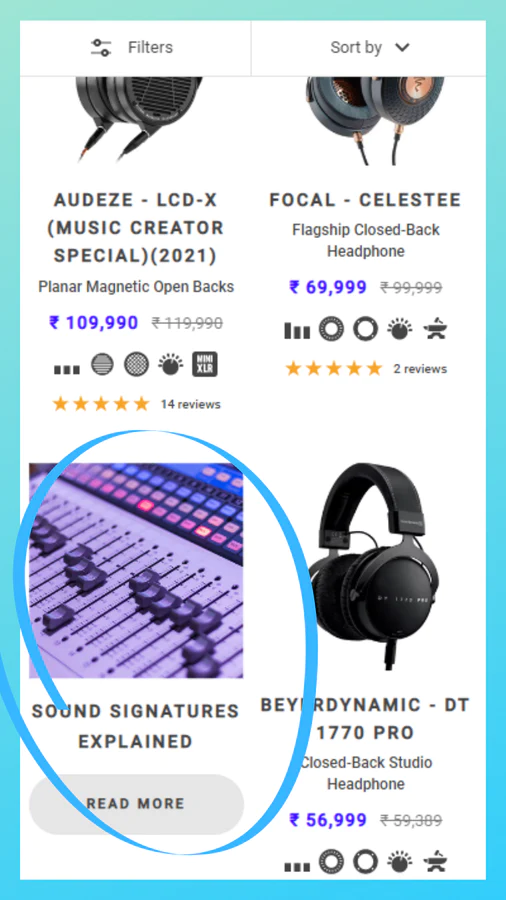Open the Filters sliders icon
The image size is (506, 900).
(102, 48)
